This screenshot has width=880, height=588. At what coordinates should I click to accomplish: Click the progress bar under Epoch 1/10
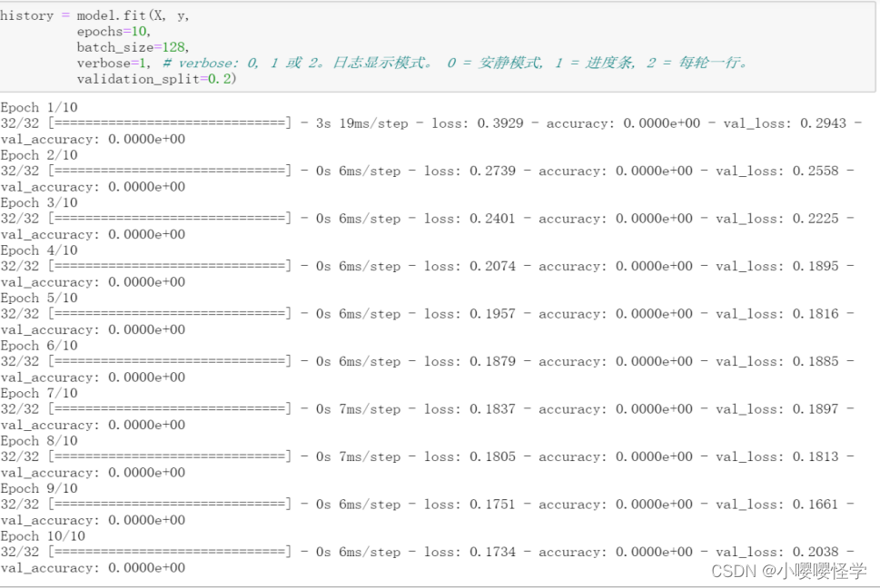coord(170,123)
